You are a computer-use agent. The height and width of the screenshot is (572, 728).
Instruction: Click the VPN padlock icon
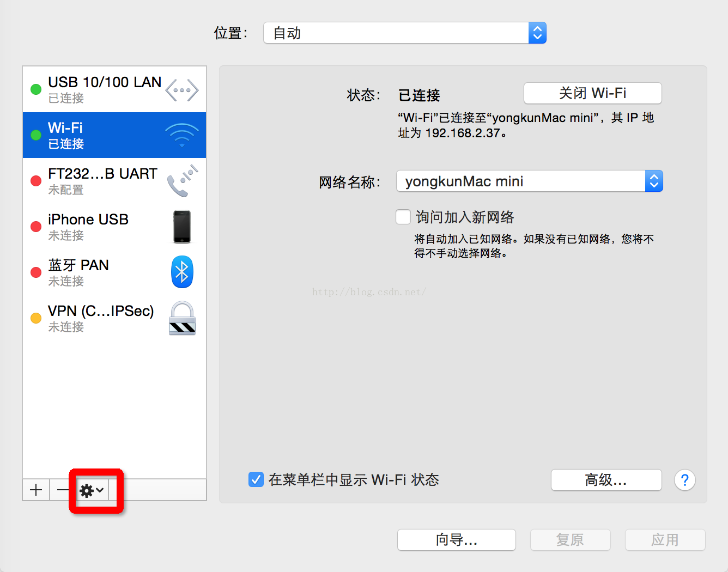[182, 318]
